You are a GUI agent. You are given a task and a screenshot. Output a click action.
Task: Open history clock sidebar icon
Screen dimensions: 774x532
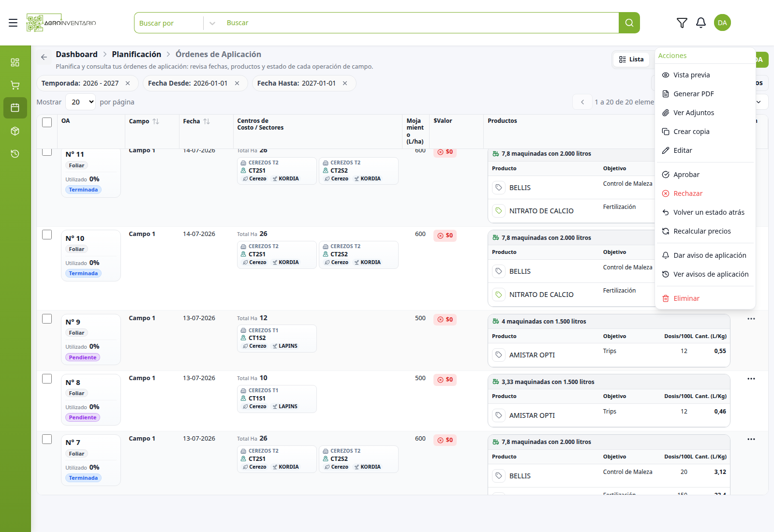pyautogui.click(x=15, y=154)
